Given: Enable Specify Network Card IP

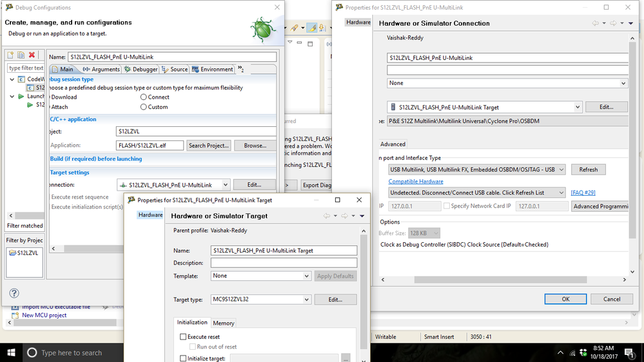Looking at the screenshot, I should (x=447, y=206).
